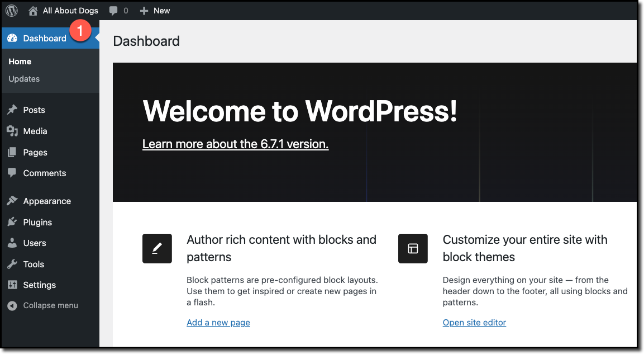Select the Appearance paintbrush icon
This screenshot has height=354, width=644.
point(11,201)
